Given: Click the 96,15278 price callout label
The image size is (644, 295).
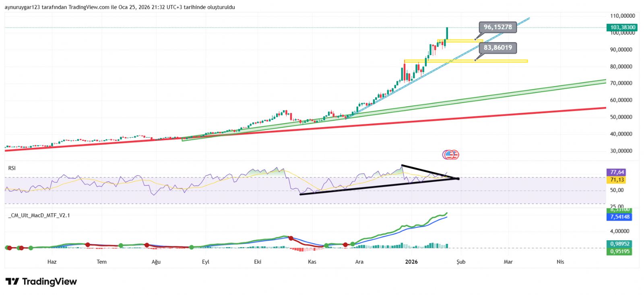Looking at the screenshot, I should 497,27.
